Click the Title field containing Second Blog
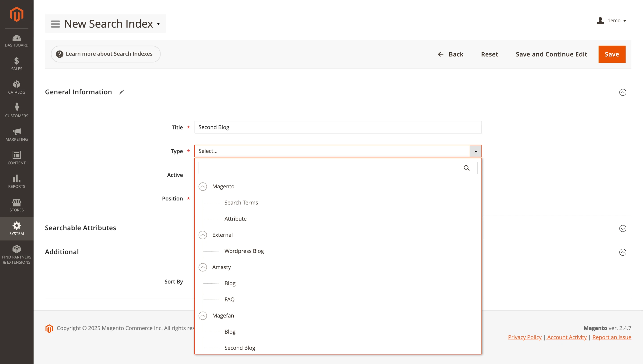Viewport: 643px width, 364px height. [338, 127]
